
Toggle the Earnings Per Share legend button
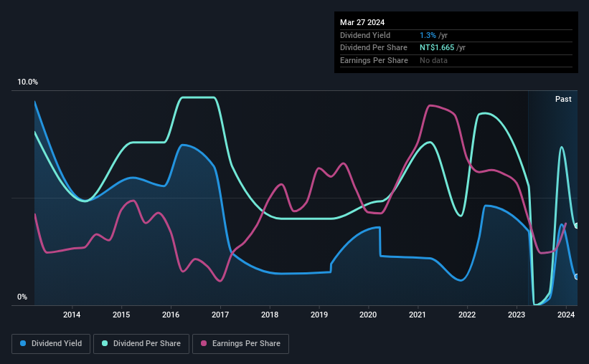click(x=240, y=344)
